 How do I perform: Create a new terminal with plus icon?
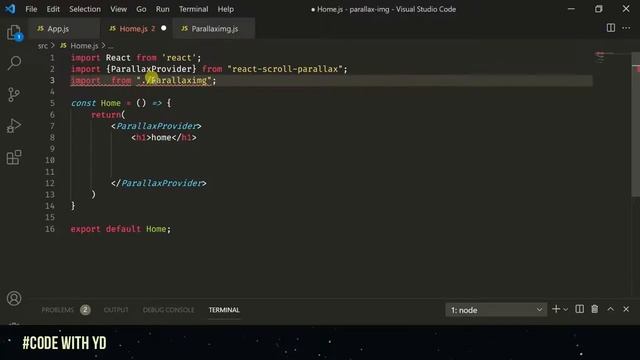pos(556,309)
